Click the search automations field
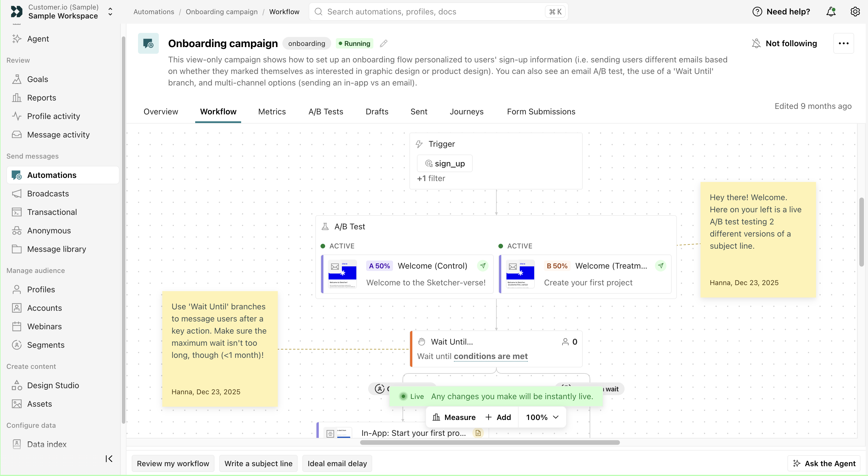868x476 pixels. click(438, 12)
